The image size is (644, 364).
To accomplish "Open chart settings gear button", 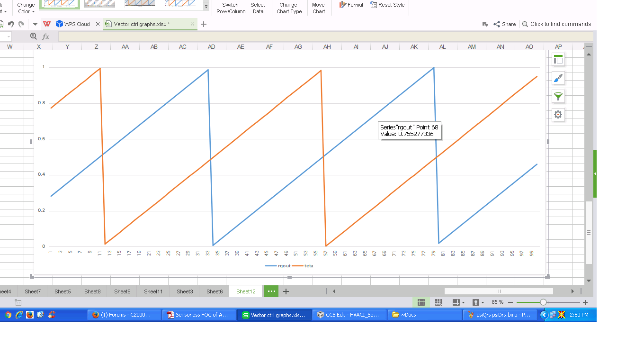I will pyautogui.click(x=558, y=114).
